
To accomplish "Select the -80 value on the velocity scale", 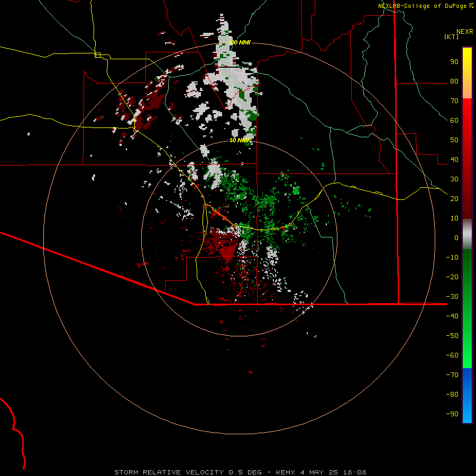I will pyautogui.click(x=452, y=395).
